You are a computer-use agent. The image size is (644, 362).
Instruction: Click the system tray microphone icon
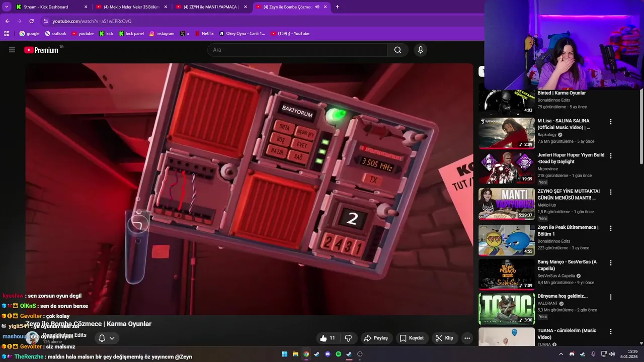point(593,354)
